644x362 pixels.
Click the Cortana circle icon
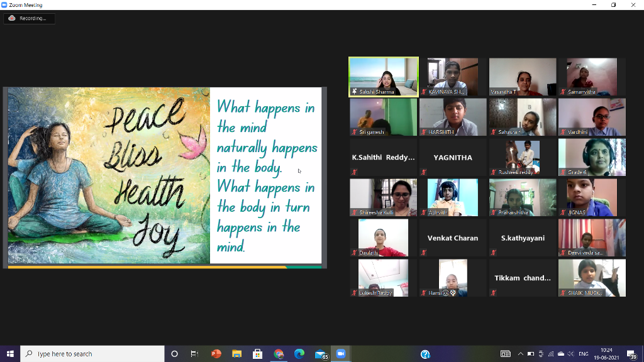(174, 354)
